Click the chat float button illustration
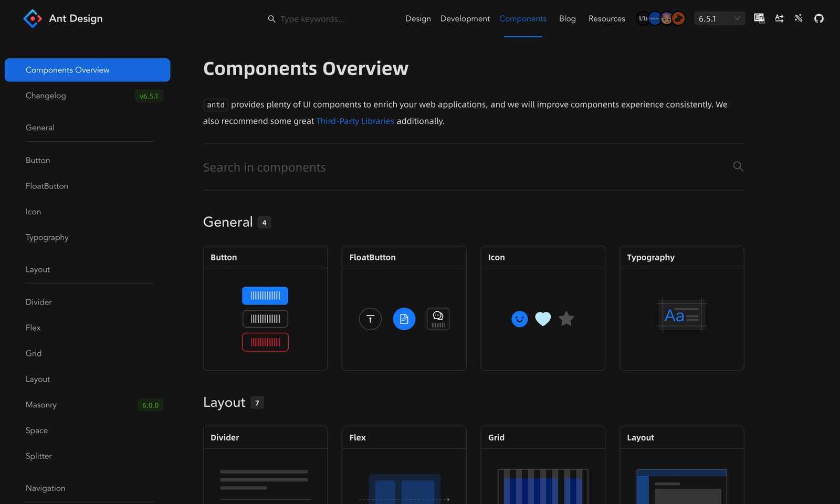This screenshot has width=840, height=504. [x=438, y=319]
